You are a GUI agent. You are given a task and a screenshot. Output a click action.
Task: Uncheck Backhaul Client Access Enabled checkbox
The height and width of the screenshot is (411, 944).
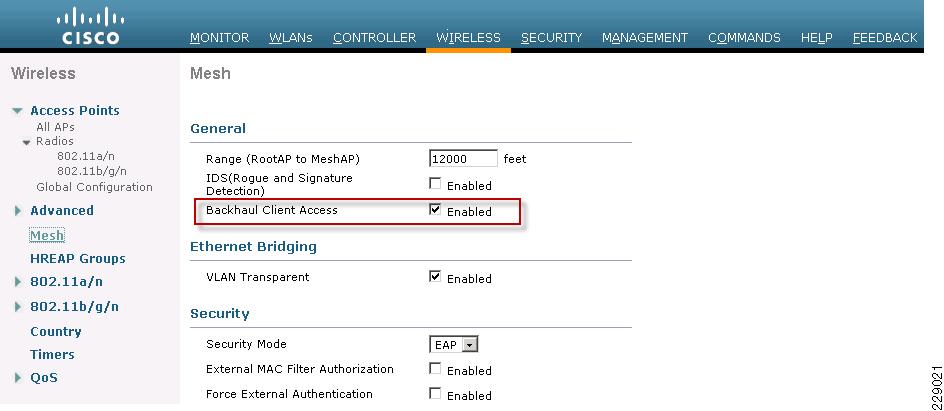[435, 209]
